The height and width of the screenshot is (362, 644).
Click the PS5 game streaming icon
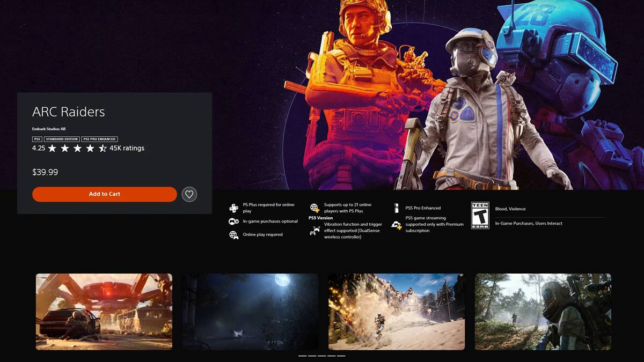(x=396, y=224)
